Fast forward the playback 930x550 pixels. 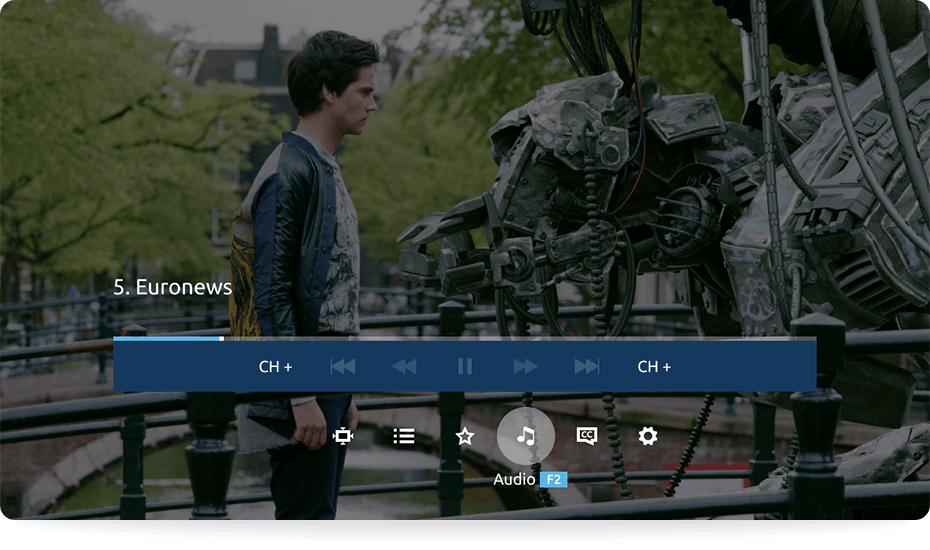click(x=525, y=367)
